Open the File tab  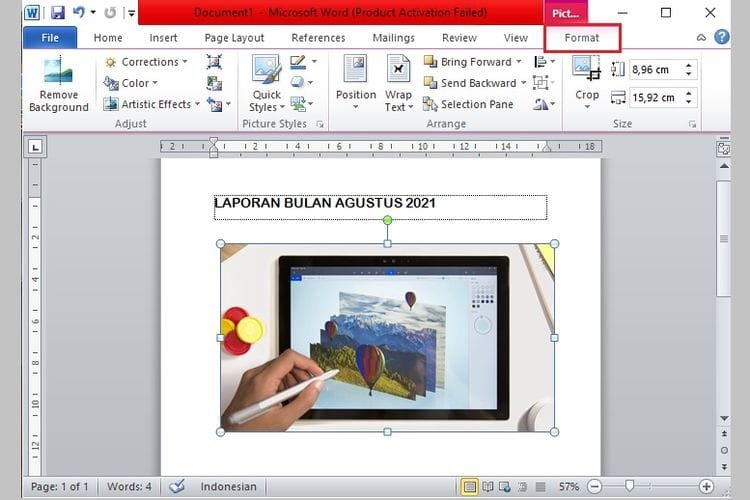pos(50,38)
